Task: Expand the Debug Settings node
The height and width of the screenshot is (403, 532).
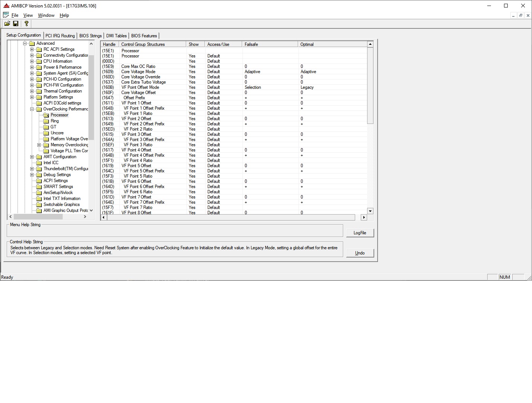Action: pyautogui.click(x=32, y=175)
